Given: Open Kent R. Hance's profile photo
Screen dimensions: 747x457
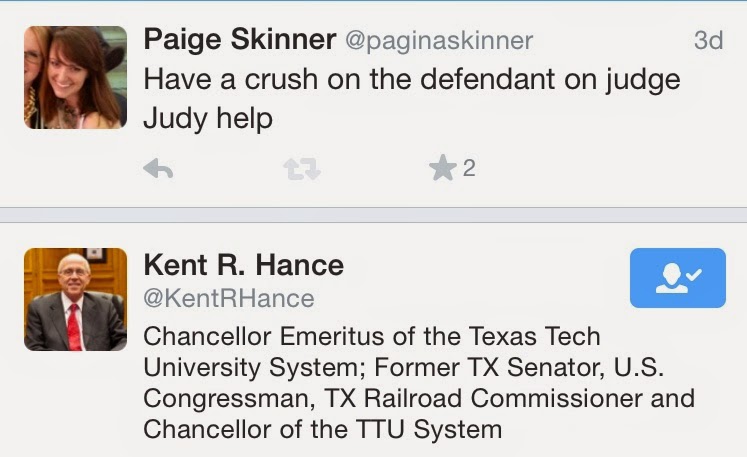Looking at the screenshot, I should [75, 299].
